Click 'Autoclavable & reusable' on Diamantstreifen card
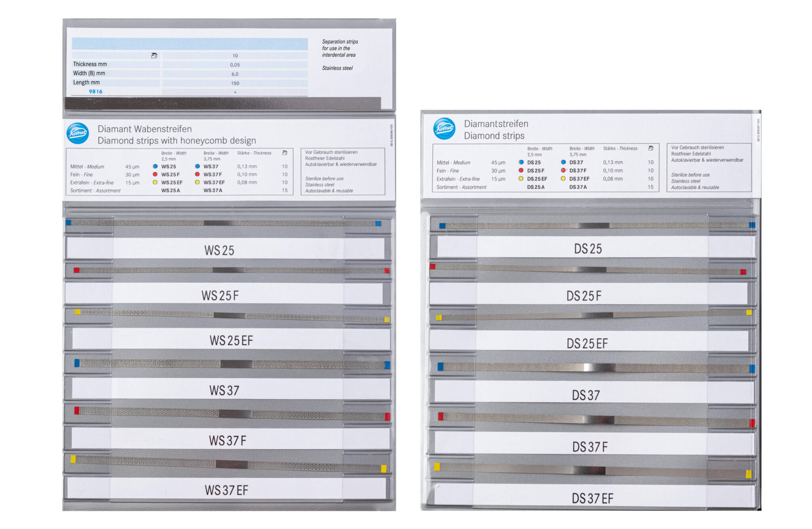 pyautogui.click(x=695, y=188)
